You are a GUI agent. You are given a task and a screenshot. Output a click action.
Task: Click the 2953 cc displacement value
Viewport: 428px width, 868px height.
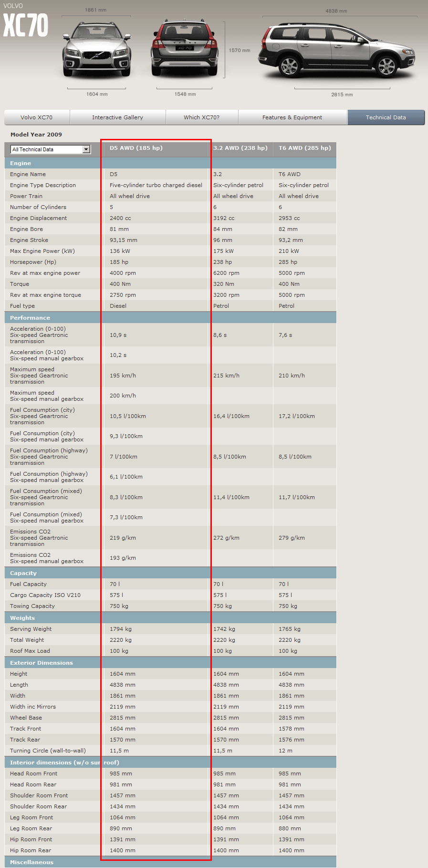click(289, 218)
